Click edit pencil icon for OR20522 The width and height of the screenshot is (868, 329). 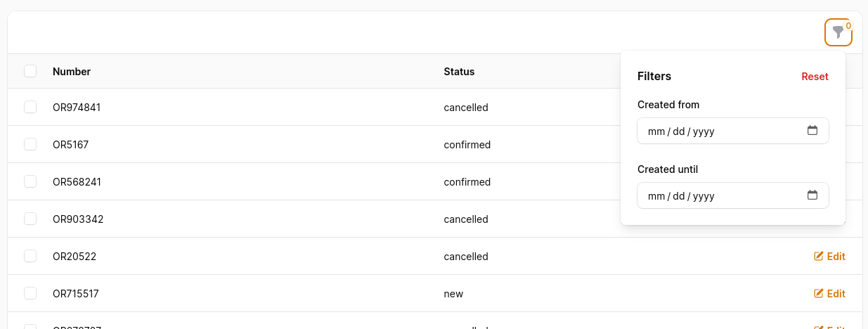click(x=819, y=257)
